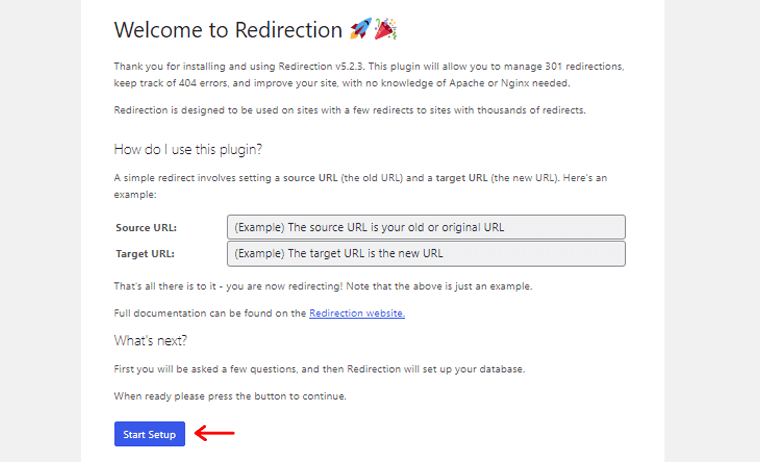The image size is (760, 462).
Task: Open the Redirection website link
Action: (357, 313)
